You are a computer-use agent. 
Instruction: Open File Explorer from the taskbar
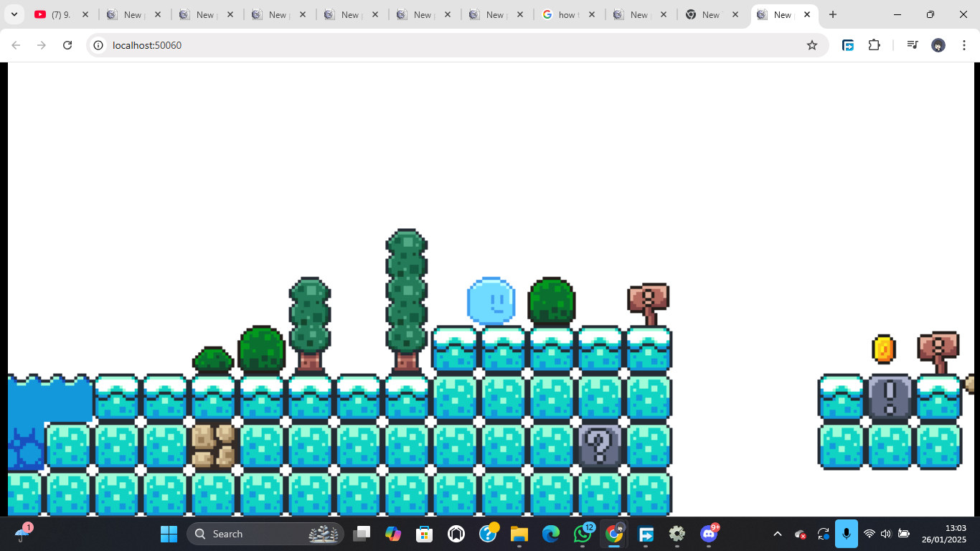519,534
